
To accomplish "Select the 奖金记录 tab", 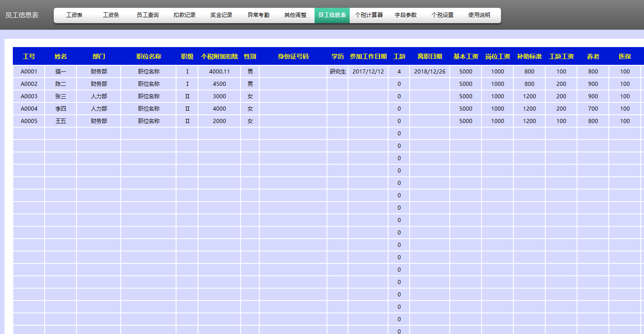I will point(221,15).
